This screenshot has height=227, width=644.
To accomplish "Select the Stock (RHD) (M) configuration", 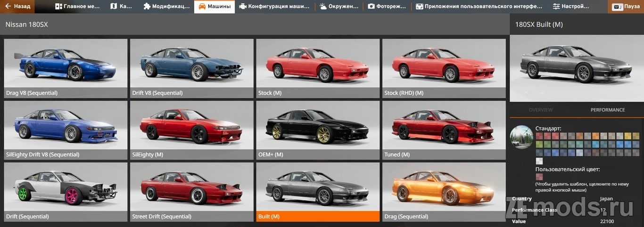I will (444, 68).
